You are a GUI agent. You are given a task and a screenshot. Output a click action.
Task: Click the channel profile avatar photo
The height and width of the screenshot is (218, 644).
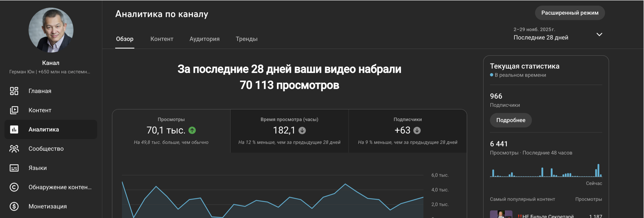point(51,30)
